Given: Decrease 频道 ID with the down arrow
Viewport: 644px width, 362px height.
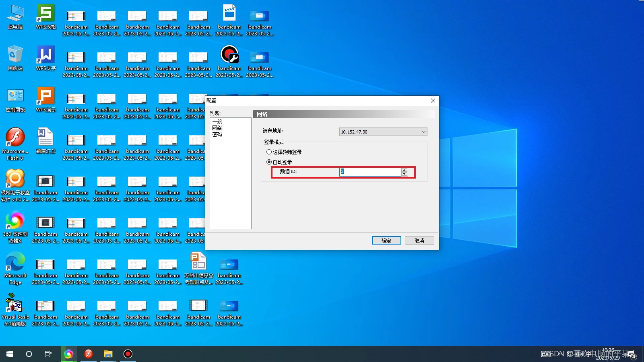Looking at the screenshot, I should [404, 174].
